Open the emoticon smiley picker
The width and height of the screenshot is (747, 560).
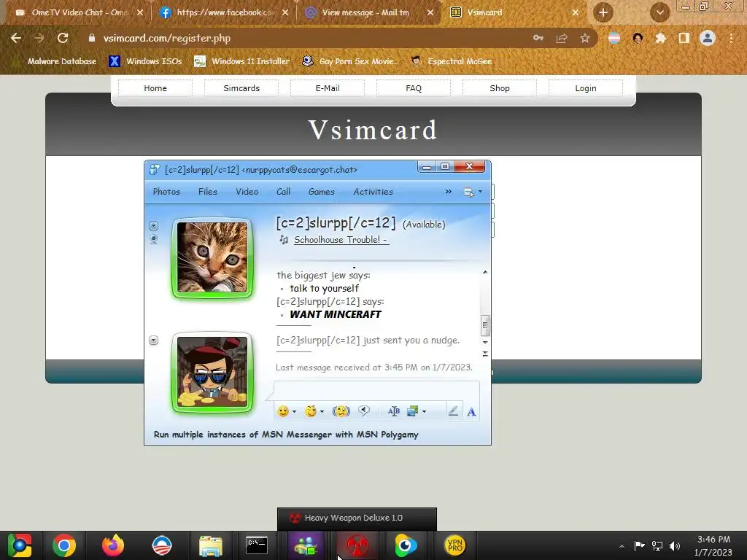coord(283,411)
